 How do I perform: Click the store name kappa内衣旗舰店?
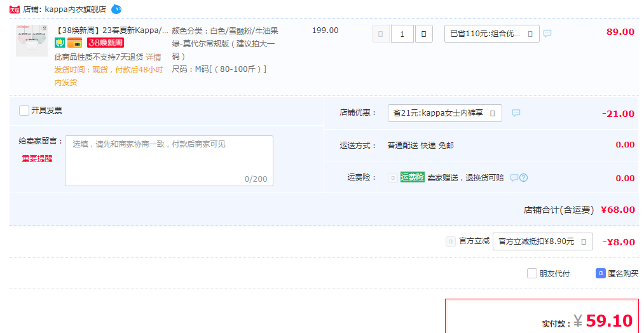click(75, 9)
